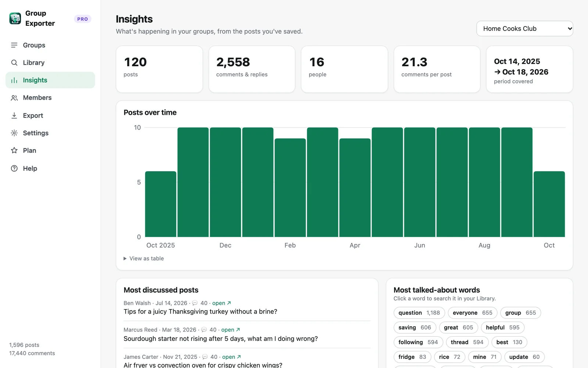Click the Members people icon
Image resolution: width=588 pixels, height=368 pixels.
[14, 98]
